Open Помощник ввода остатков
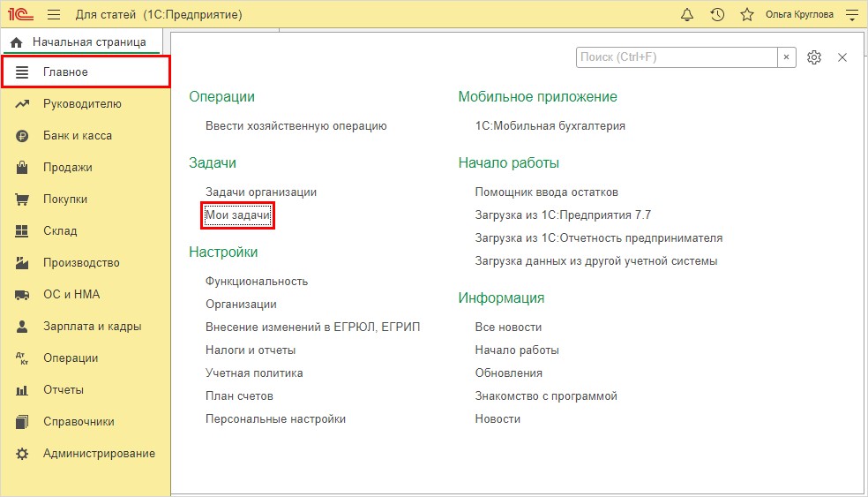Image resolution: width=868 pixels, height=497 pixels. pos(546,192)
